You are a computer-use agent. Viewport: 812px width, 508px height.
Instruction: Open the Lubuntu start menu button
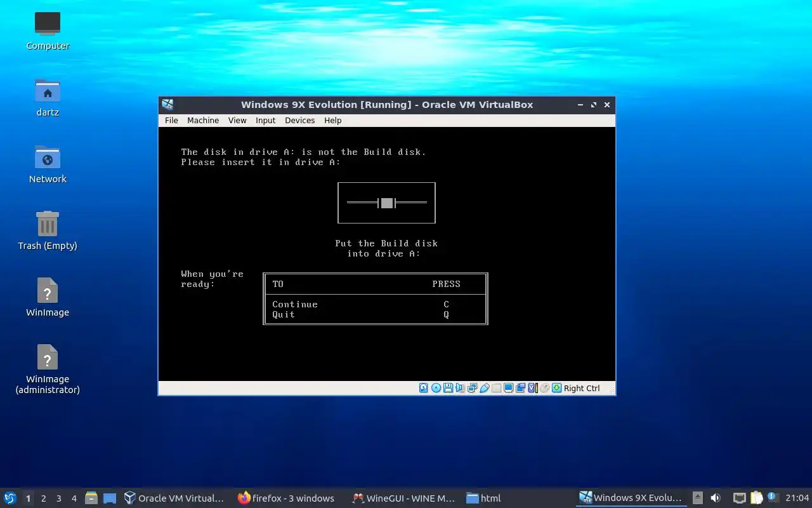click(10, 498)
